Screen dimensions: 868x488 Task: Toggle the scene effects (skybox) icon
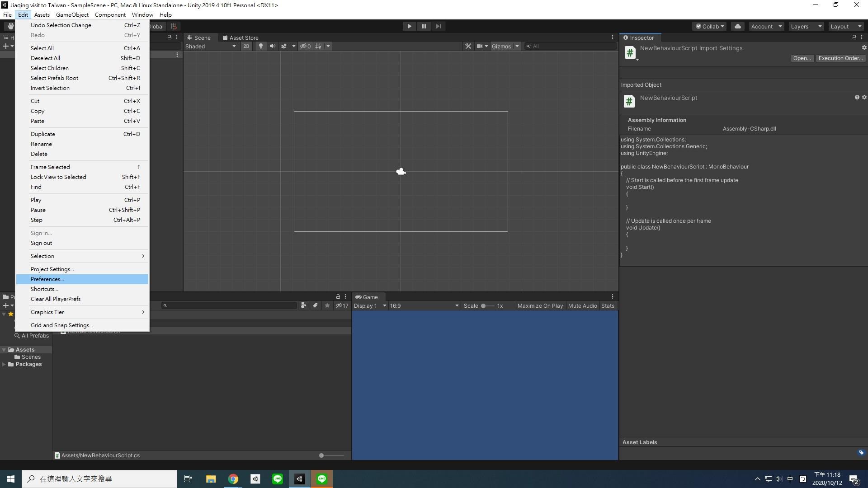(284, 46)
